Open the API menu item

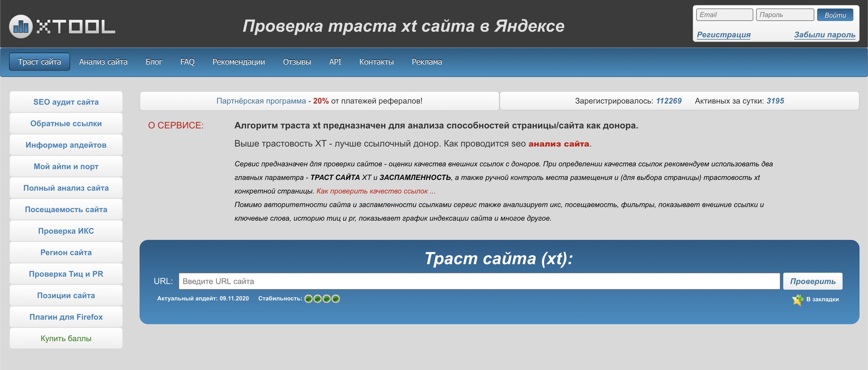pos(335,62)
